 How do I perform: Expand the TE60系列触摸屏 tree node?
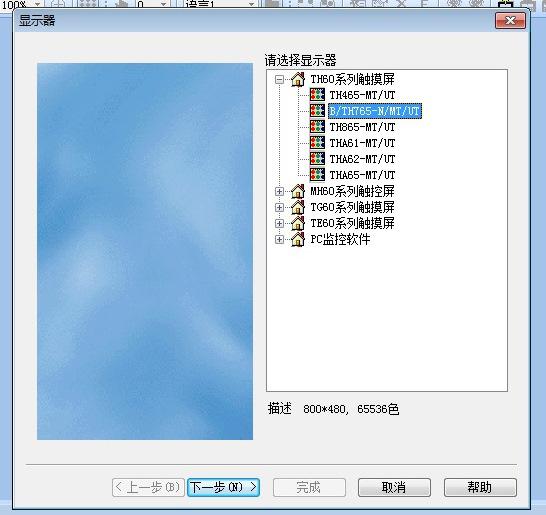pos(279,224)
